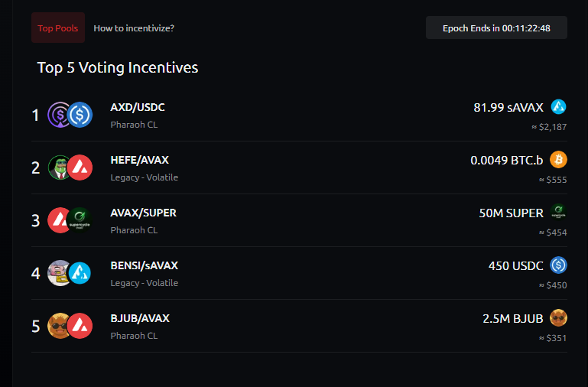The width and height of the screenshot is (588, 387).
Task: Click the BENSI token icon
Action: (x=59, y=273)
